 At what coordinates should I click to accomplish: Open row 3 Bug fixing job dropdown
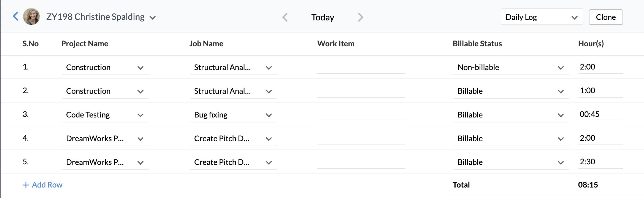click(x=233, y=115)
